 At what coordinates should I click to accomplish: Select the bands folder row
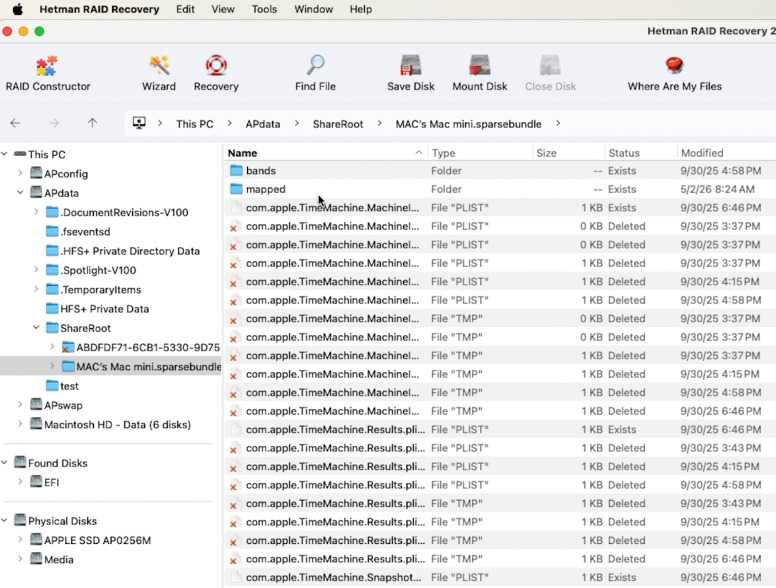pyautogui.click(x=500, y=171)
